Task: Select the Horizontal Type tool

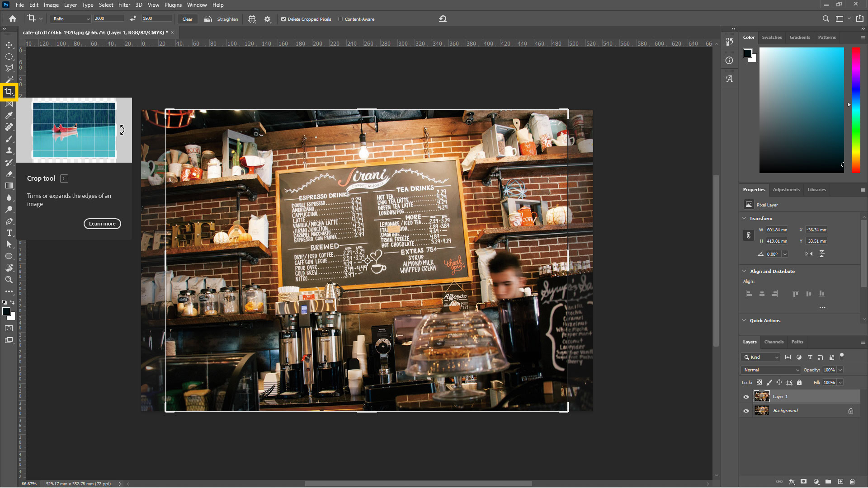Action: [x=9, y=233]
